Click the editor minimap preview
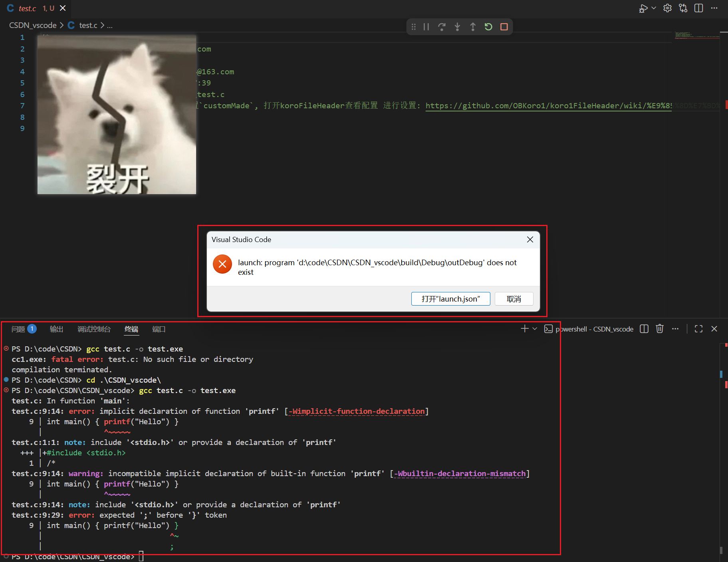The width and height of the screenshot is (728, 562). coord(697,35)
